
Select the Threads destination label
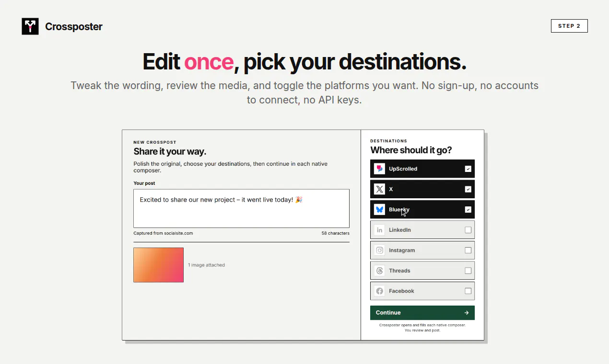pyautogui.click(x=399, y=271)
